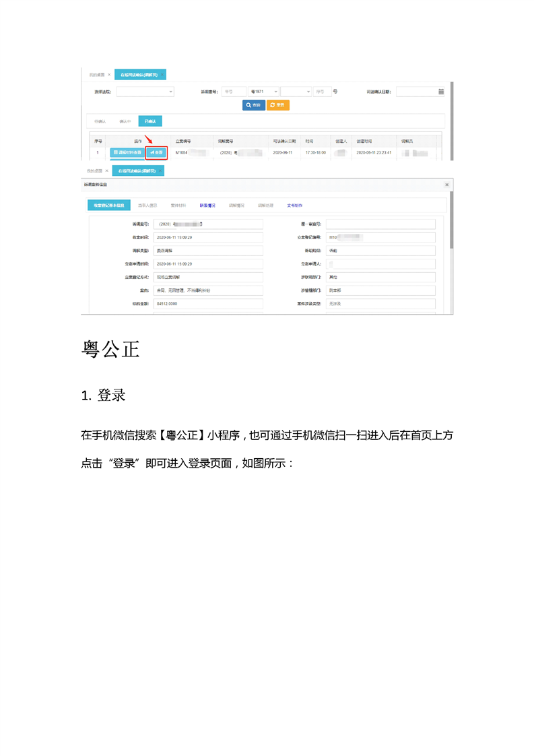
Task: Open the 当事人信息 tab
Action: click(147, 206)
